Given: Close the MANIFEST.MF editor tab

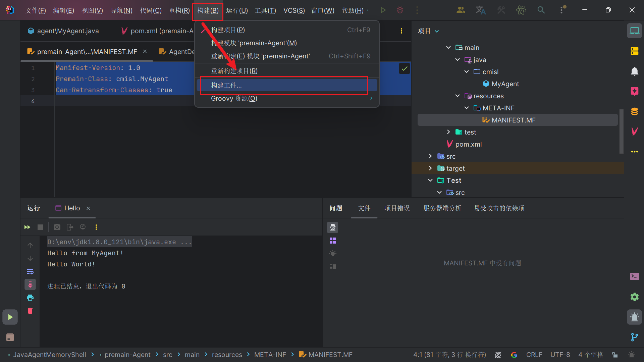Looking at the screenshot, I should (x=145, y=51).
